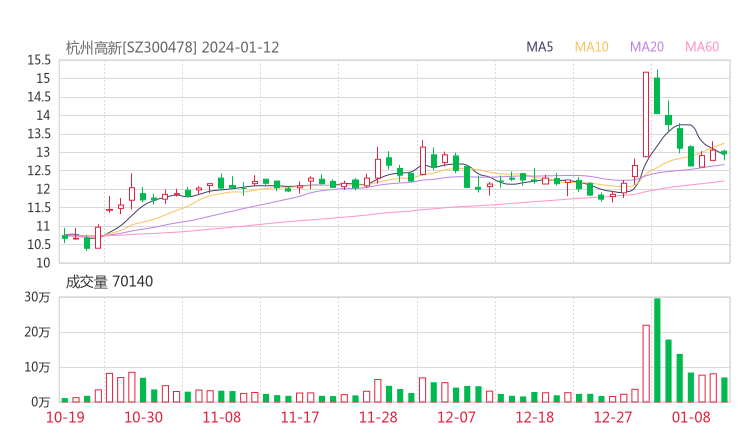The height and width of the screenshot is (440, 740).
Task: Click the 12-18 date axis label
Action: point(535,417)
